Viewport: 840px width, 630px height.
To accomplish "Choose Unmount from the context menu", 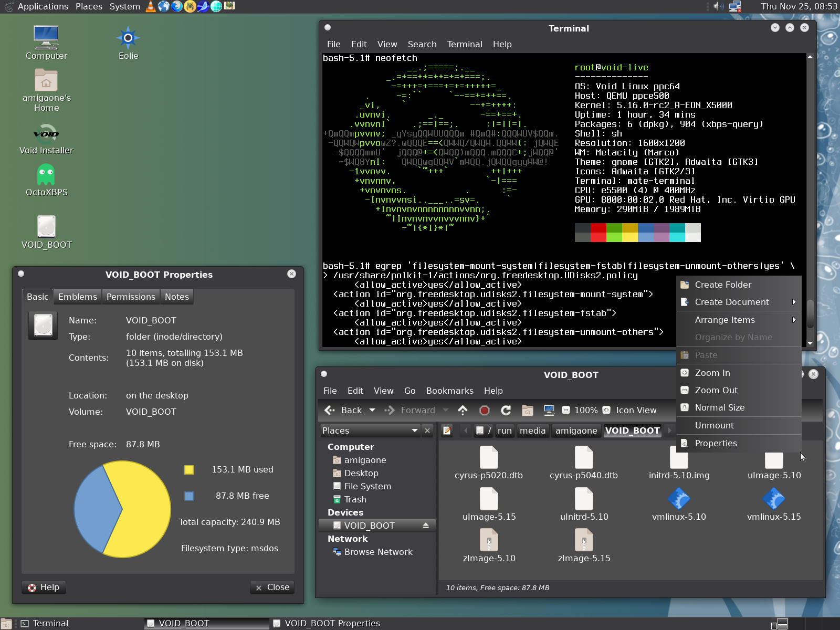I will coord(715,425).
